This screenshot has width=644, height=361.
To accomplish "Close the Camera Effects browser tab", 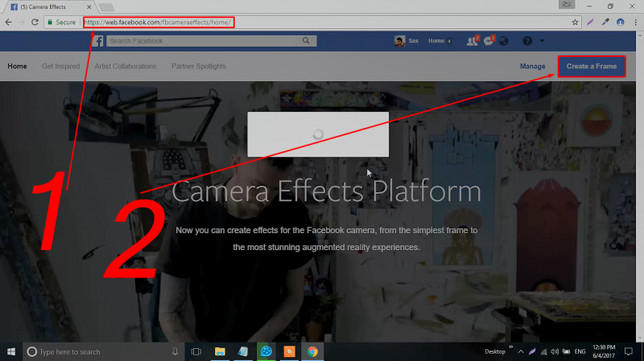I will tap(89, 7).
